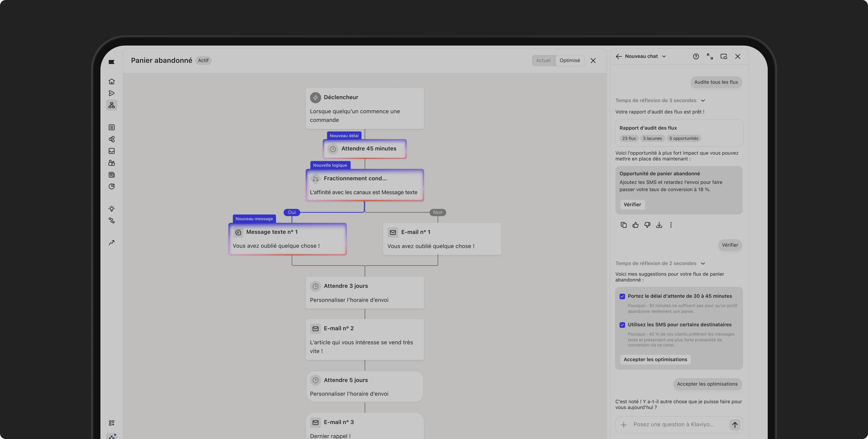
Task: Expand Temps de réflexion de 3 secondes
Action: click(660, 100)
